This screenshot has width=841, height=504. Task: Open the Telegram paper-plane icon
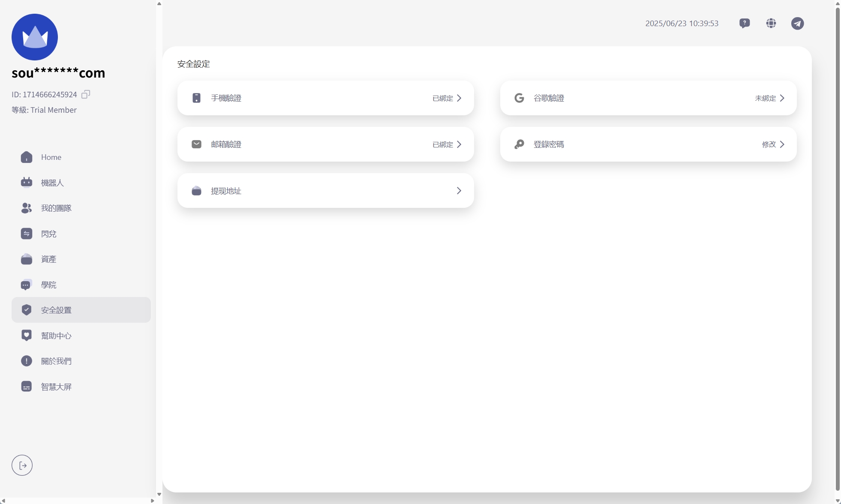(x=797, y=23)
